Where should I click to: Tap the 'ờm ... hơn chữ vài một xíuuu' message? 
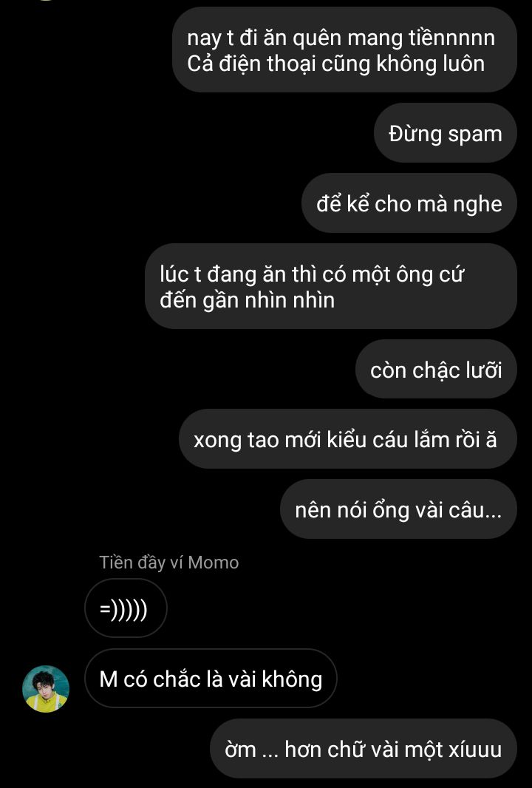364,749
